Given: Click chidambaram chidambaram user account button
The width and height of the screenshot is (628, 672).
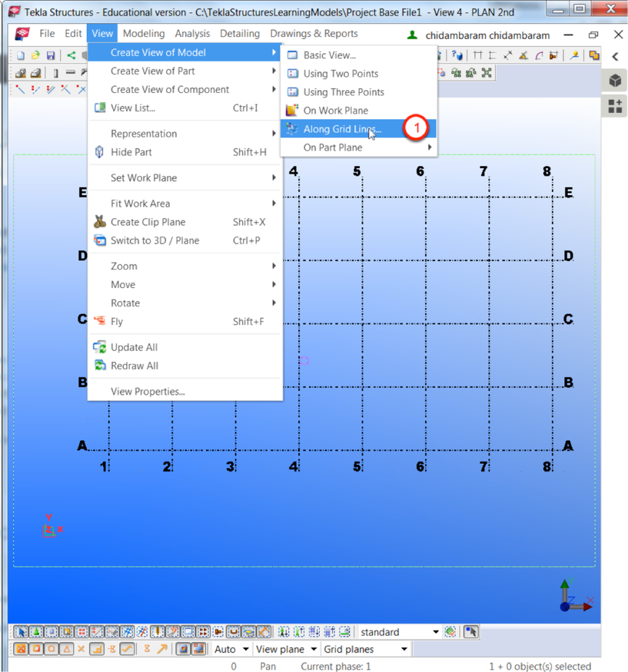Looking at the screenshot, I should tap(478, 35).
